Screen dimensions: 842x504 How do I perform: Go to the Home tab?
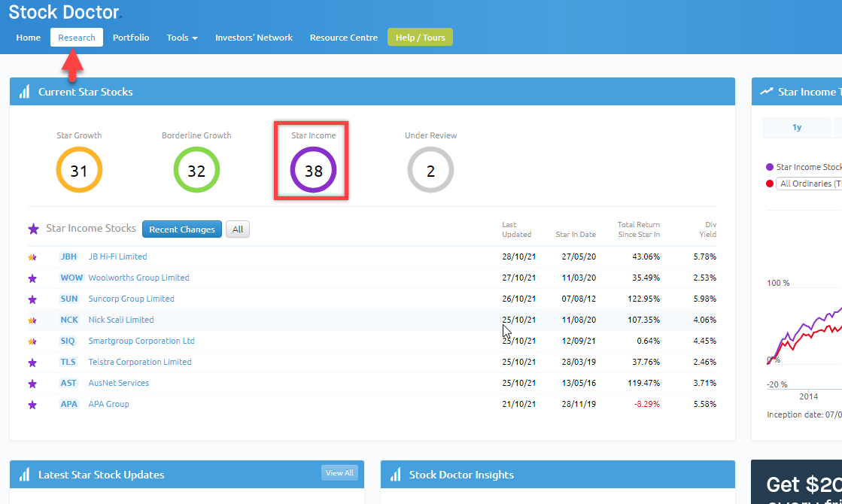pos(29,38)
